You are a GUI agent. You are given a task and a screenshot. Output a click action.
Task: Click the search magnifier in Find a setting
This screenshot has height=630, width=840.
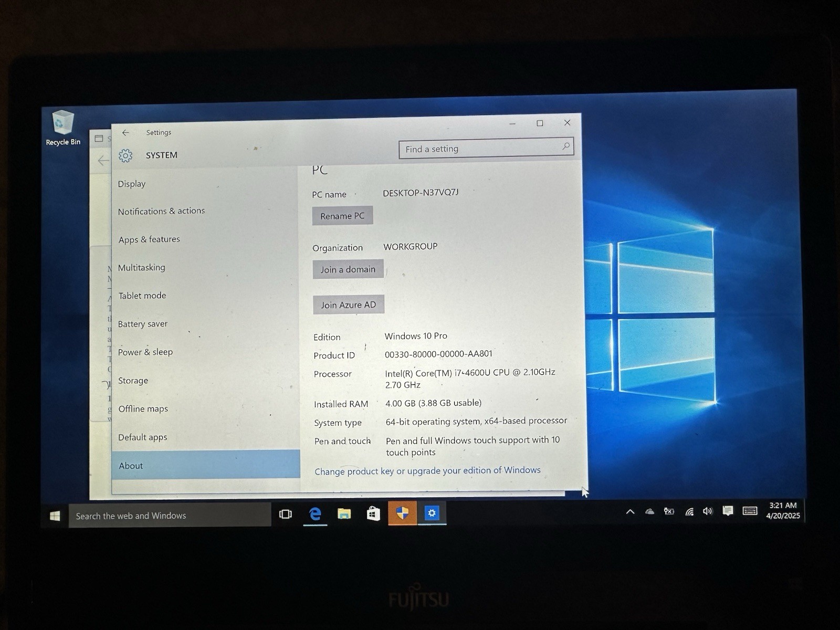point(566,146)
